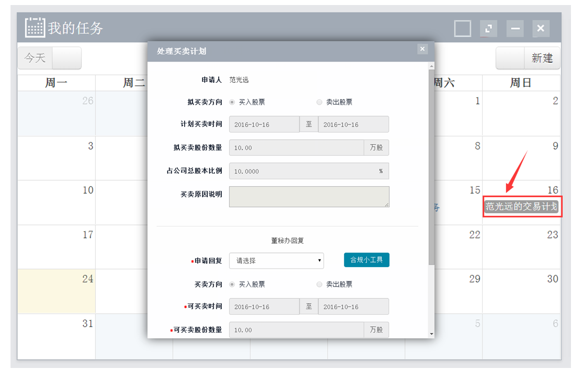Select 买入股票 under 拟买卖方向

pyautogui.click(x=232, y=102)
